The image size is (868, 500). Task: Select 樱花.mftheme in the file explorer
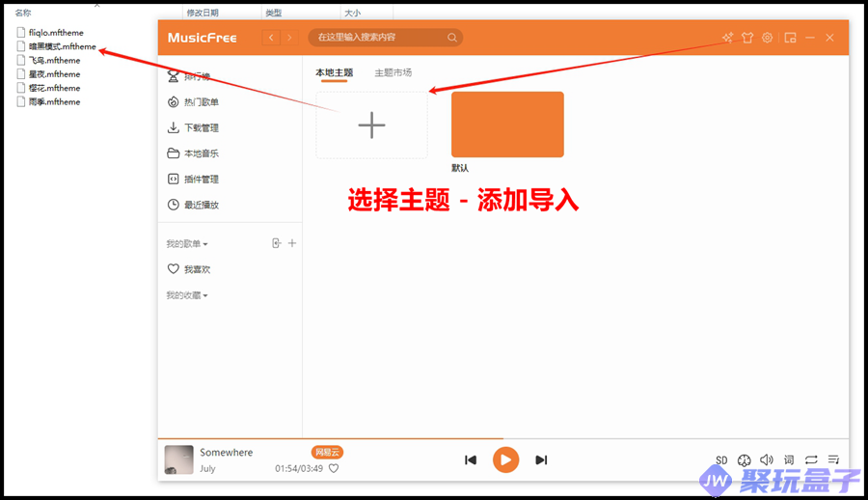coord(54,88)
